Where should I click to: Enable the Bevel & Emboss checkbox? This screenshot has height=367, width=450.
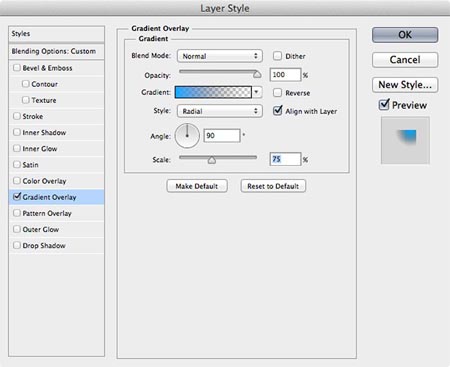pyautogui.click(x=17, y=68)
